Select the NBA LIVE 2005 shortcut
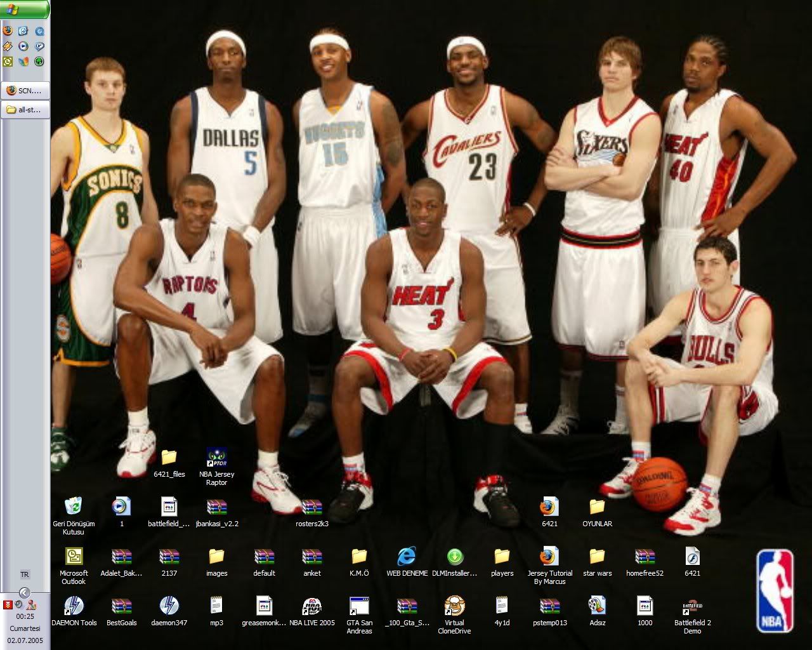Screen dimensions: 812x650 (x=311, y=611)
